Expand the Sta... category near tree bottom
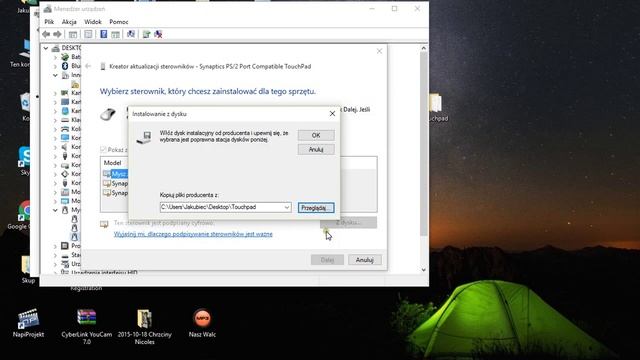Screen dimensions: 640x360 pos(55,255)
